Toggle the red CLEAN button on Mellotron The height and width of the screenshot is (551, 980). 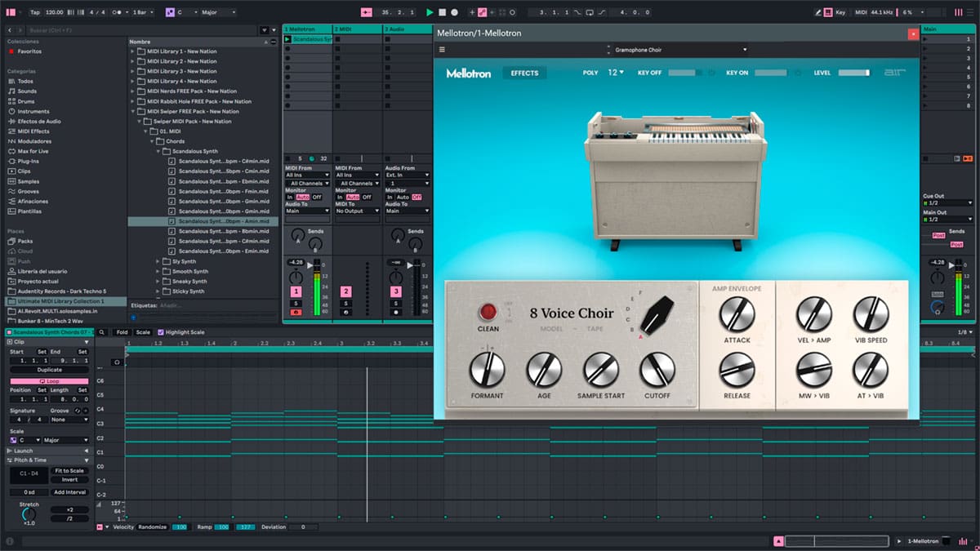488,311
